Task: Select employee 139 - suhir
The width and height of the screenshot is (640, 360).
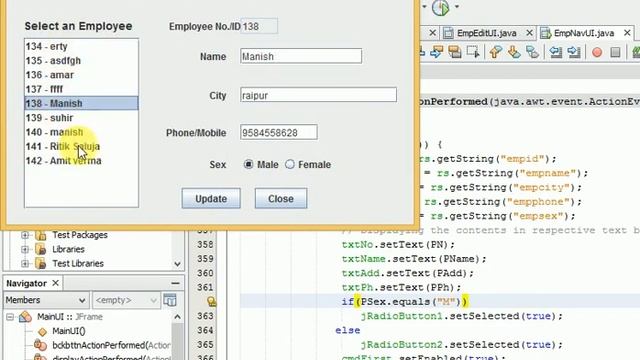Action: [81, 118]
